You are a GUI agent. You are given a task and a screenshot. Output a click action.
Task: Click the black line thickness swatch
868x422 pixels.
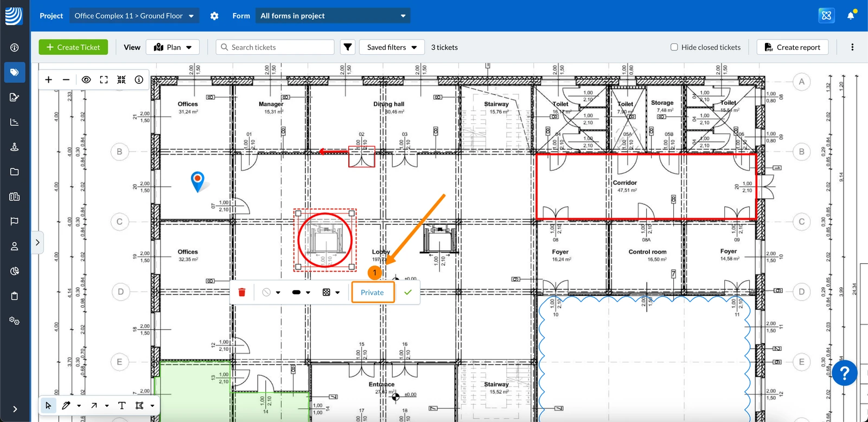296,292
